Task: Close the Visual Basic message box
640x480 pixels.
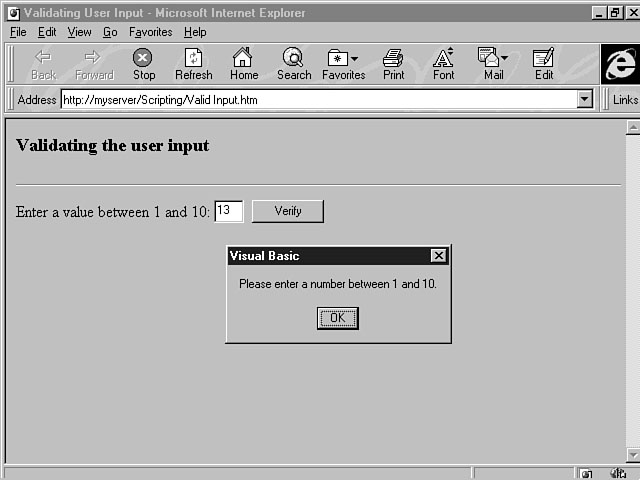Action: [438, 256]
